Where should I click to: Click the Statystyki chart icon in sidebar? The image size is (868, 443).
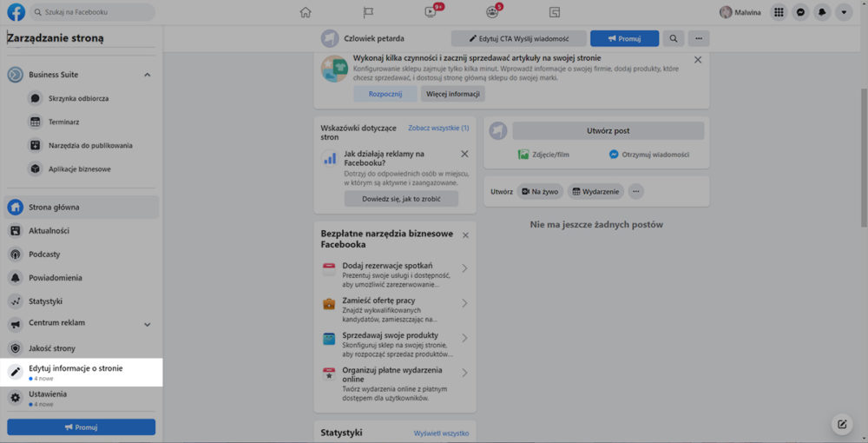(x=16, y=301)
